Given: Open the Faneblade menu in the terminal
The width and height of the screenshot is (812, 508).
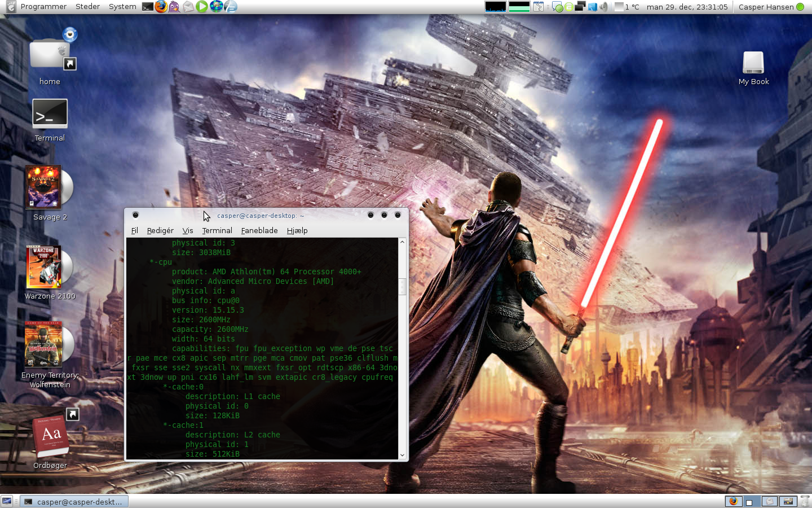Looking at the screenshot, I should [259, 230].
